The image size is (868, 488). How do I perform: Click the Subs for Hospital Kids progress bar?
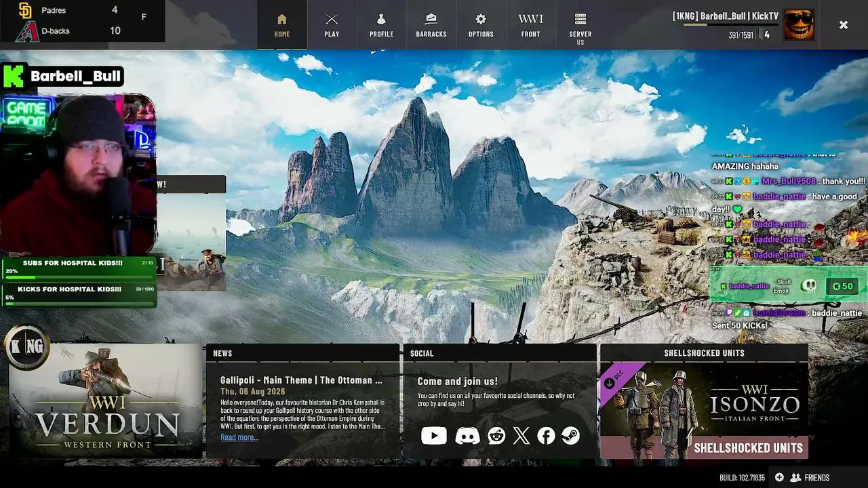point(80,277)
